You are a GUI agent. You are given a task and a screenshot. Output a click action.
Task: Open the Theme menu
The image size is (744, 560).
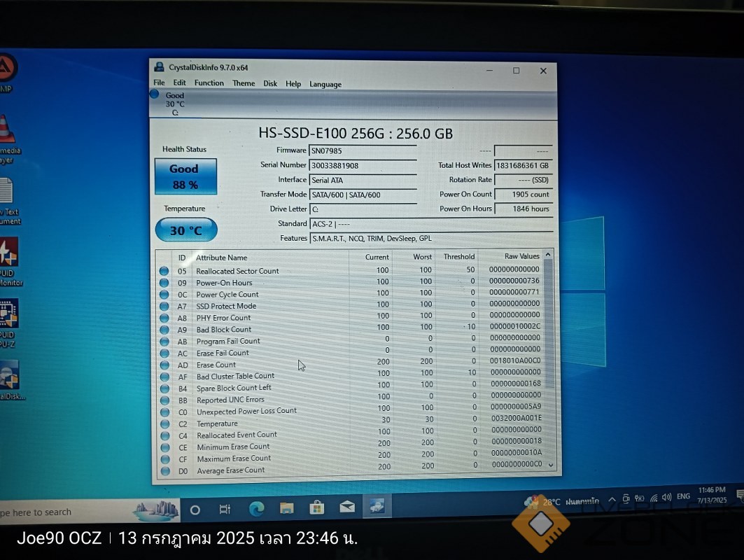pyautogui.click(x=244, y=83)
